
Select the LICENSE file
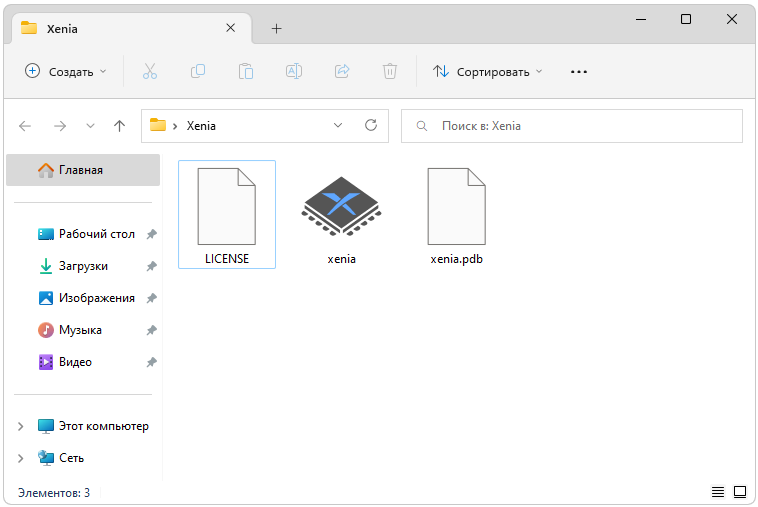coord(227,215)
